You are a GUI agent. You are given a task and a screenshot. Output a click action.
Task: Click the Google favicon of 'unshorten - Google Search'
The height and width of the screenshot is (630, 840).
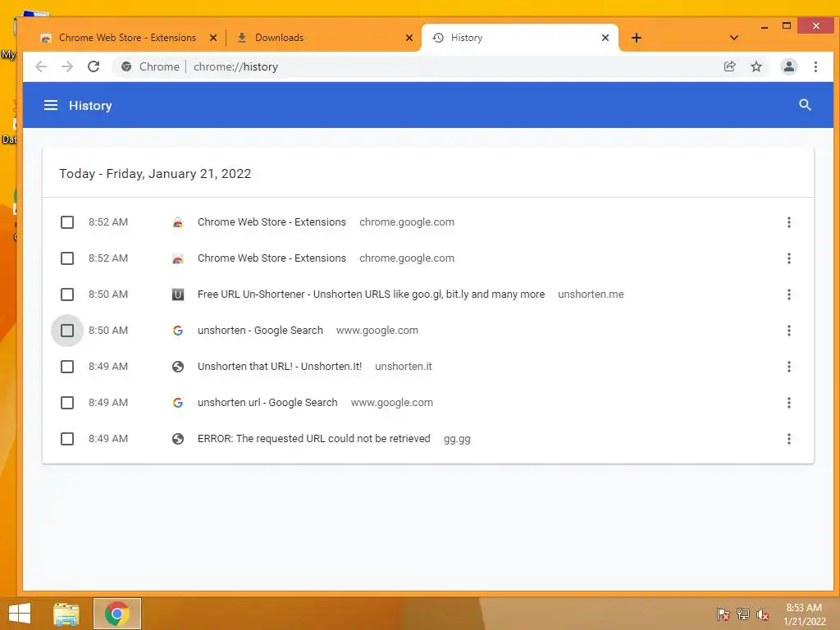pyautogui.click(x=178, y=331)
